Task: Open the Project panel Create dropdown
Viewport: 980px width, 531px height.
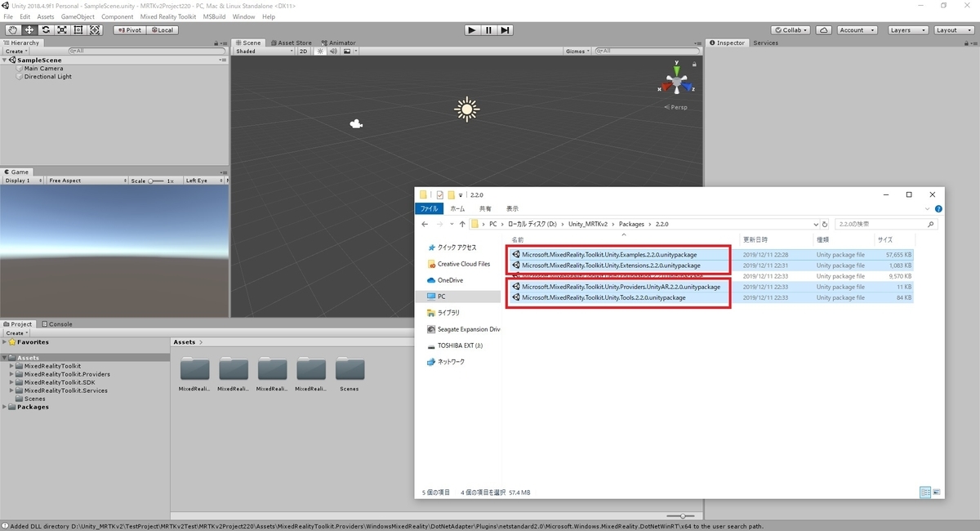Action: [16, 332]
